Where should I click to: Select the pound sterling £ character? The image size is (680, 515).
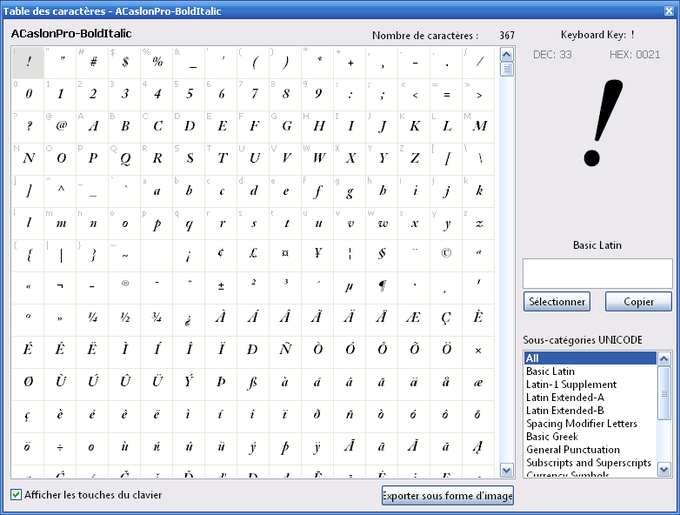[x=254, y=255]
